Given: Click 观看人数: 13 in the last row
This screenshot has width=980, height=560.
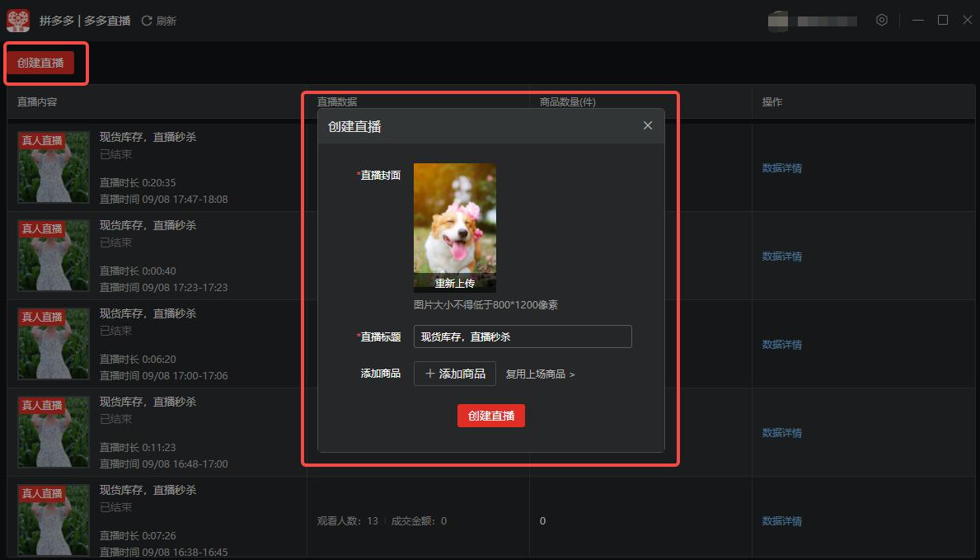Looking at the screenshot, I should click(x=348, y=520).
